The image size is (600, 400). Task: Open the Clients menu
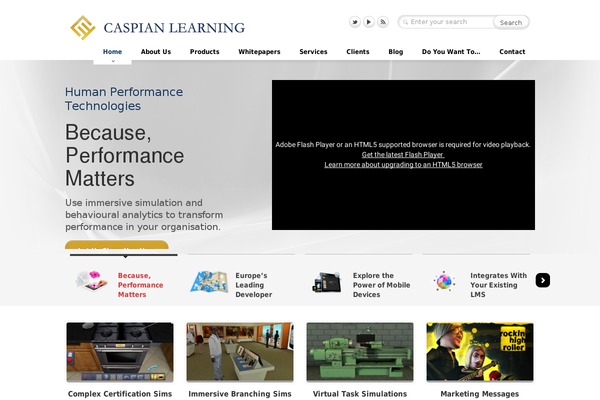[358, 52]
